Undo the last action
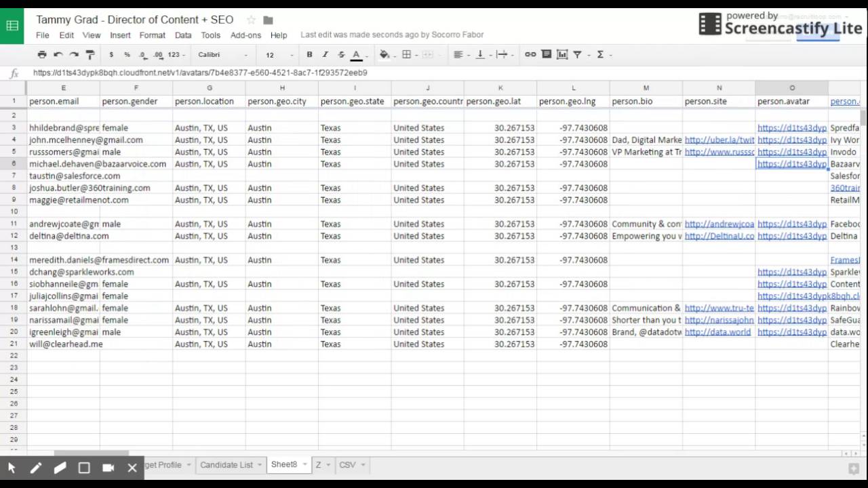The width and height of the screenshot is (868, 488). (58, 54)
